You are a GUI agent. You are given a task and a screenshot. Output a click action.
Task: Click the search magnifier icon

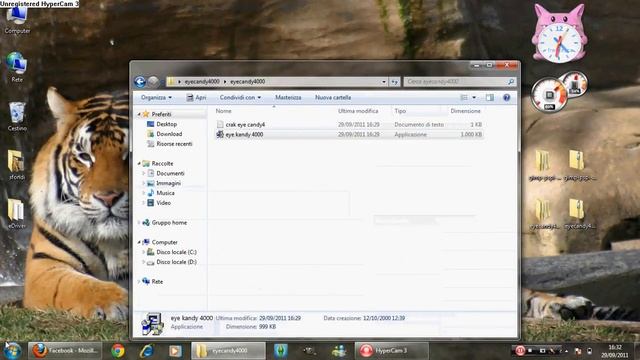point(511,82)
